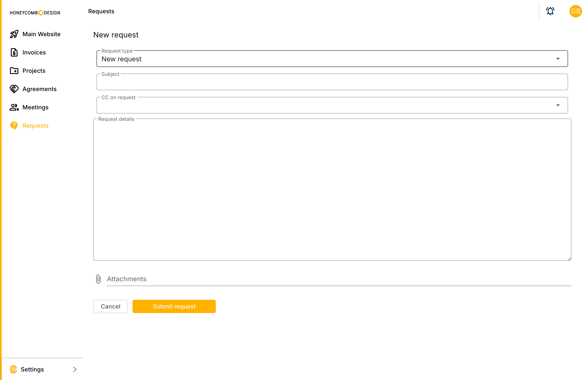Click the Invoices document icon
This screenshot has height=380, width=588.
coord(14,52)
